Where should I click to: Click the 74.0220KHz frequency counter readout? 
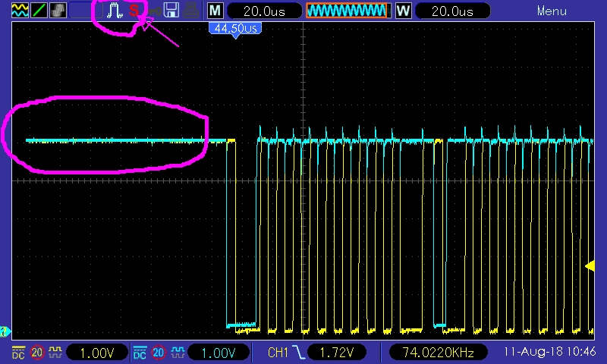[x=438, y=353]
